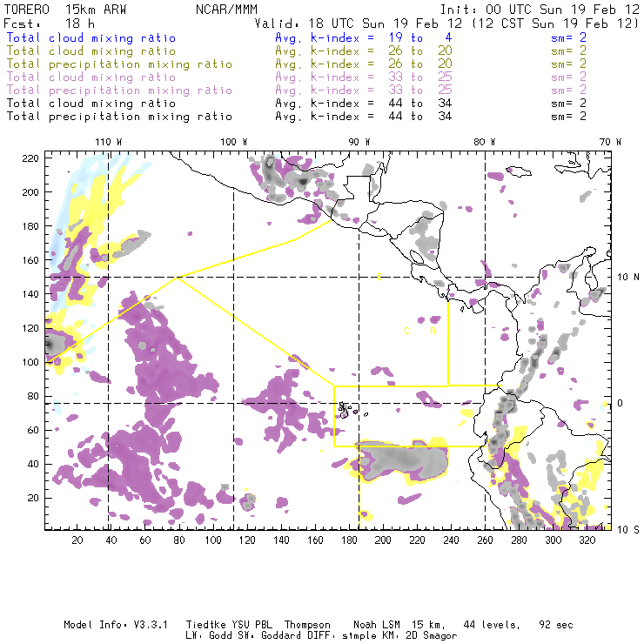Click the '110 W' longitude label
644x644 pixels.
(109, 142)
